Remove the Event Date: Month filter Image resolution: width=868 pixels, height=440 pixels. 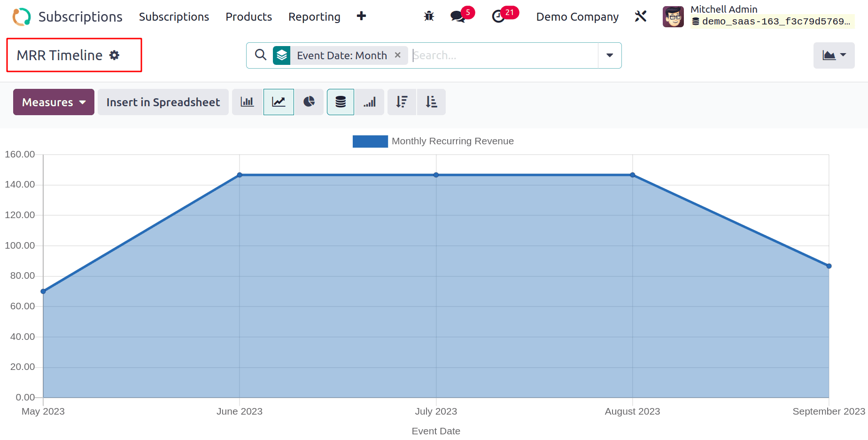pos(398,55)
